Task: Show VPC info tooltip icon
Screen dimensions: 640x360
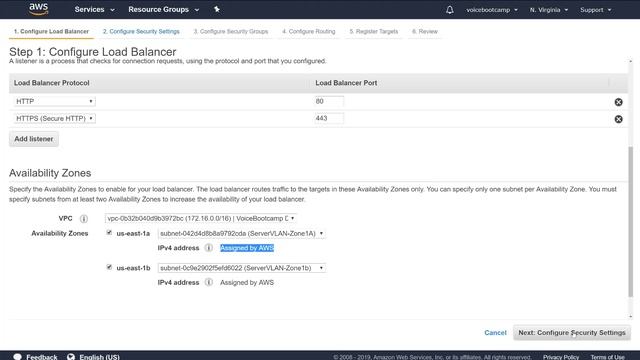Action: coord(84,219)
